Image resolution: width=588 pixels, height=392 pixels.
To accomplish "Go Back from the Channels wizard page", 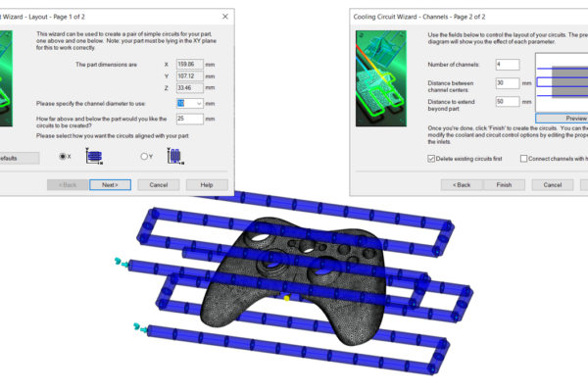I will [x=462, y=185].
